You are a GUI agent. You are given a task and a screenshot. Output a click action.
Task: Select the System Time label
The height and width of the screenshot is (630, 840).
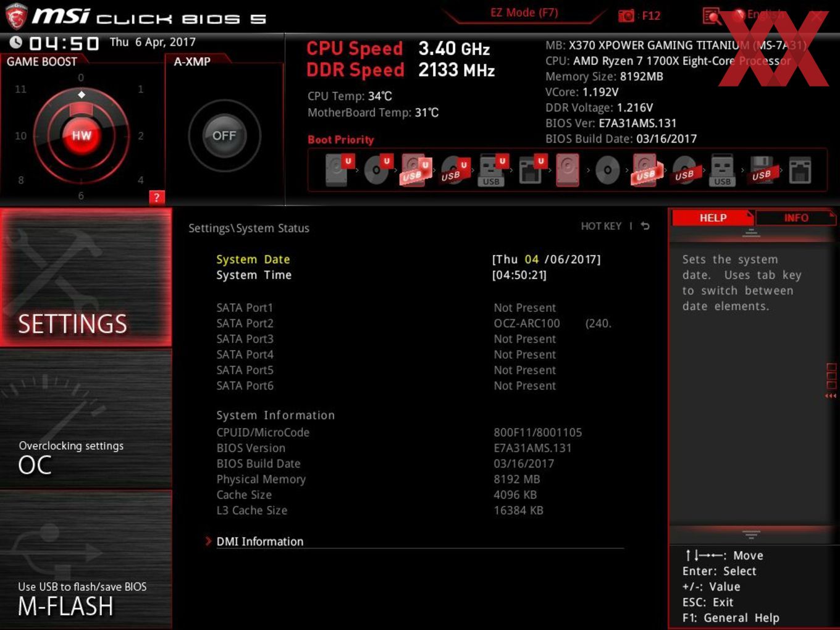254,275
